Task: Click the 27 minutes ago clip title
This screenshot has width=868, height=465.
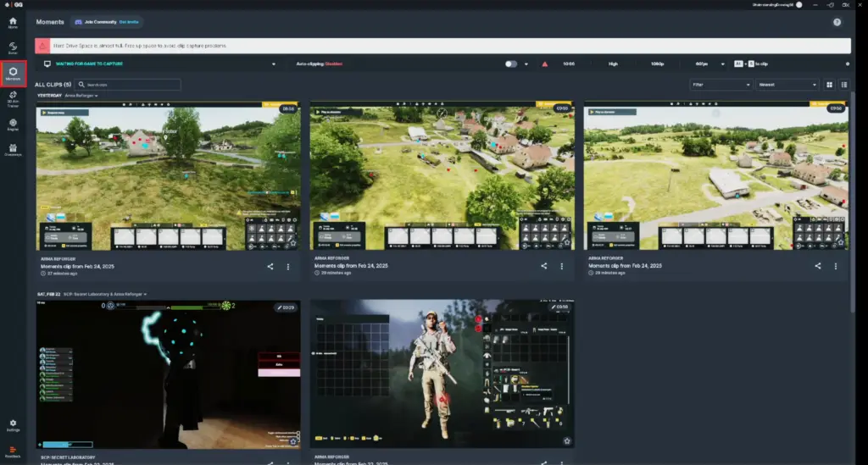Action: pyautogui.click(x=77, y=267)
